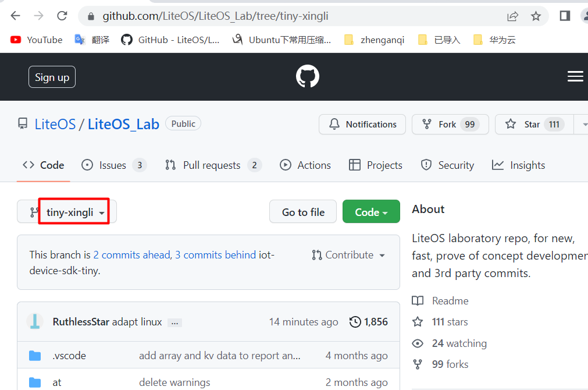Open the hamburger navigation menu

point(575,77)
